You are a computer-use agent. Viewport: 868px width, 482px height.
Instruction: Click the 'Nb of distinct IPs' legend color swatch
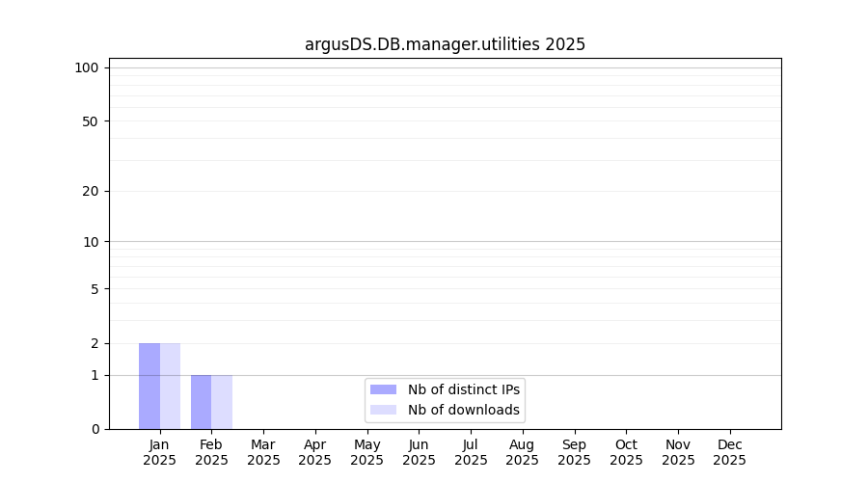(x=383, y=389)
